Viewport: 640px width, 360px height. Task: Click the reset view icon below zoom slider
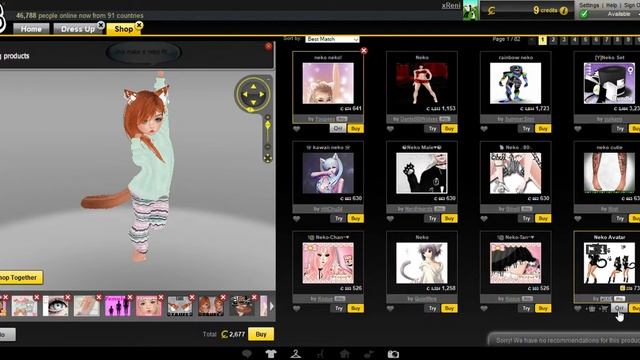pyautogui.click(x=268, y=158)
